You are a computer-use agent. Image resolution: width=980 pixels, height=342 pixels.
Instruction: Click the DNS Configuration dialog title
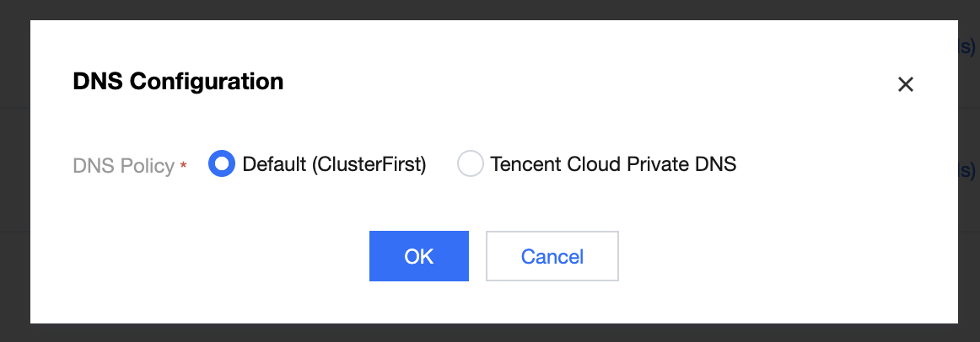coord(178,82)
